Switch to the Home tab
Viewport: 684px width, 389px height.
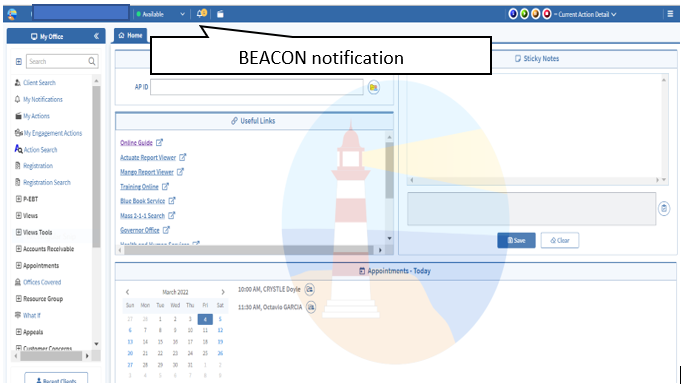pos(130,35)
